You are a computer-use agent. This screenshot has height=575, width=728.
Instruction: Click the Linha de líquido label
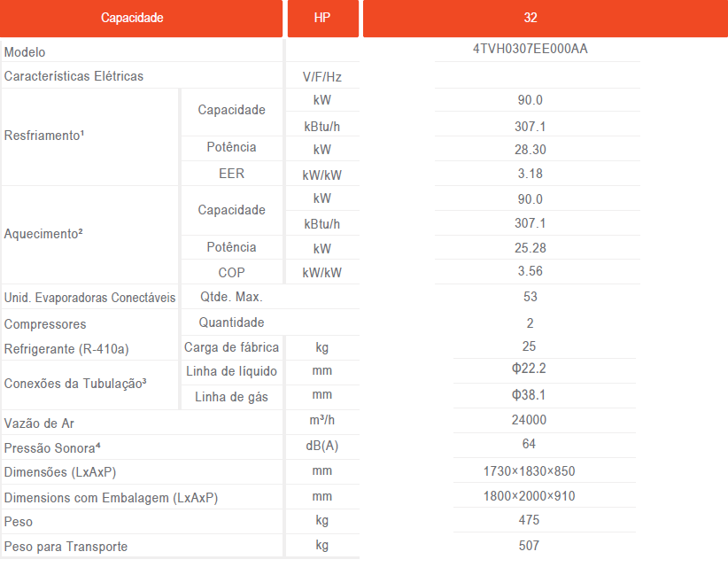click(231, 371)
